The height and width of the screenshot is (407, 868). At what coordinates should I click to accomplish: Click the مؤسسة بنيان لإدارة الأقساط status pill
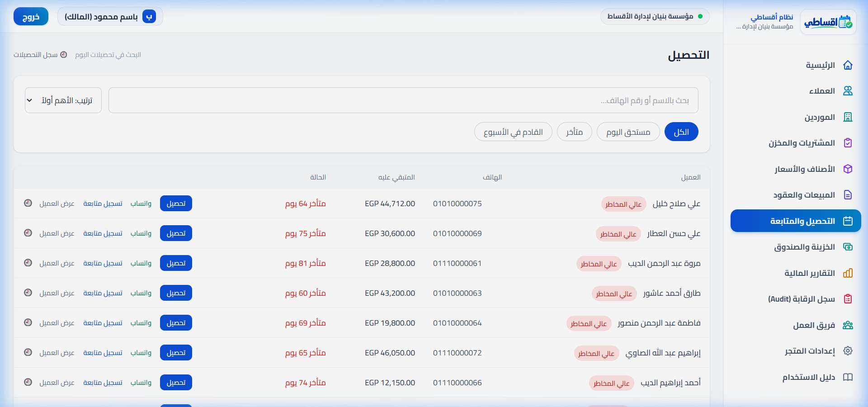click(x=655, y=16)
